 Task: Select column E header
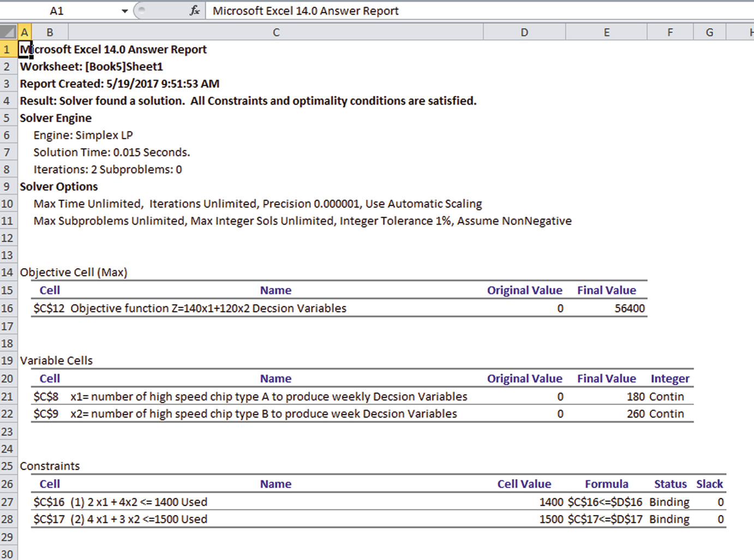coord(606,32)
